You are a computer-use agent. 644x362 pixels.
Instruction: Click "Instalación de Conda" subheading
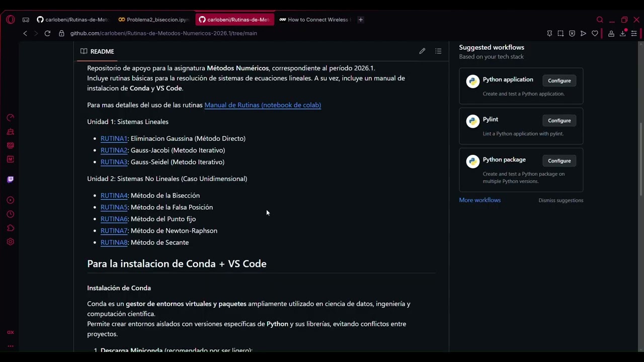119,288
